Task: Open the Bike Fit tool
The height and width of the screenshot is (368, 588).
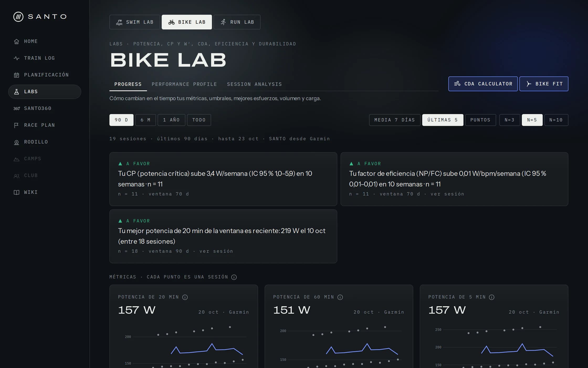Action: pos(544,84)
